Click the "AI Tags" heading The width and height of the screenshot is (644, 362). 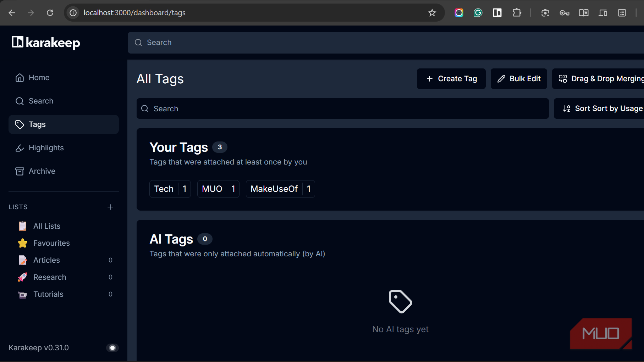(x=171, y=239)
